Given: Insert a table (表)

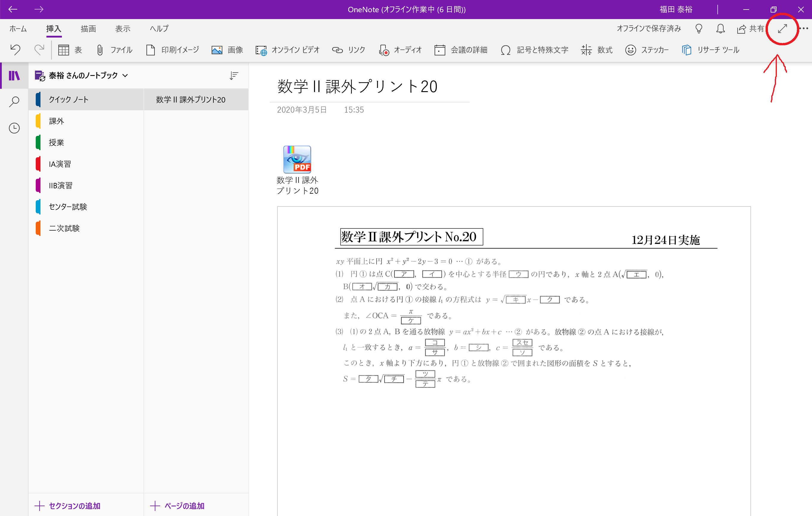Looking at the screenshot, I should (x=70, y=50).
